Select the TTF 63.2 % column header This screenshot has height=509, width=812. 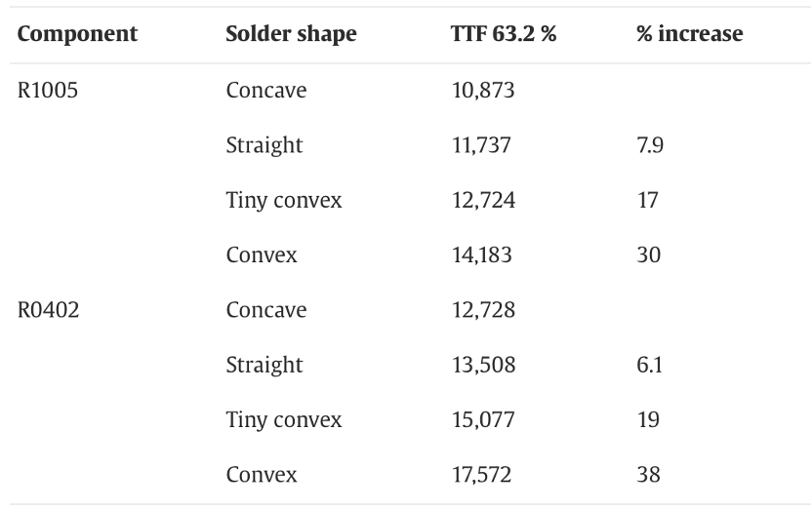tap(503, 34)
